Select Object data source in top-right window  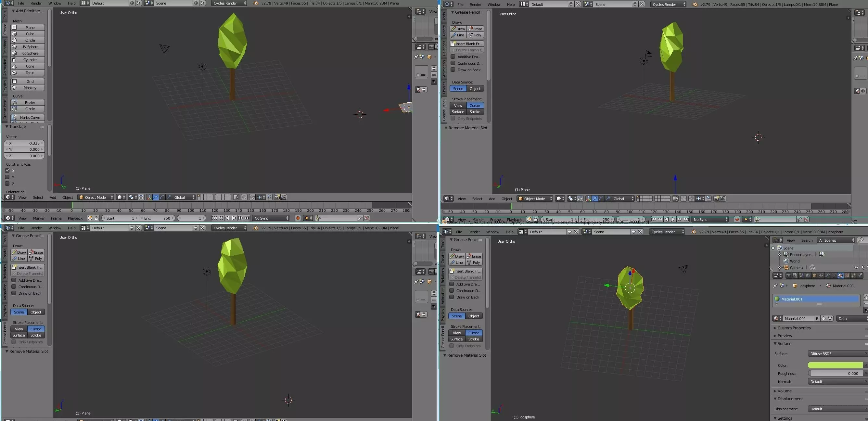point(475,89)
